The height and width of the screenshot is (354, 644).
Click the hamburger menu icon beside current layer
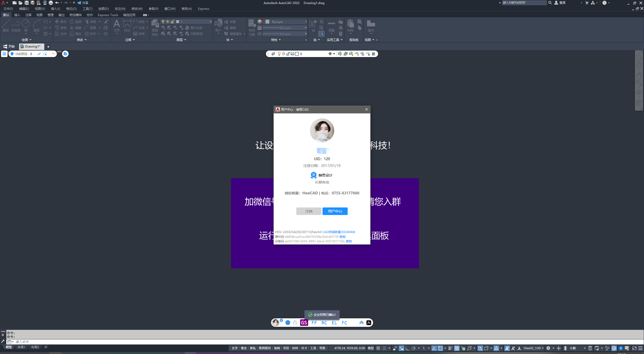pos(4,54)
